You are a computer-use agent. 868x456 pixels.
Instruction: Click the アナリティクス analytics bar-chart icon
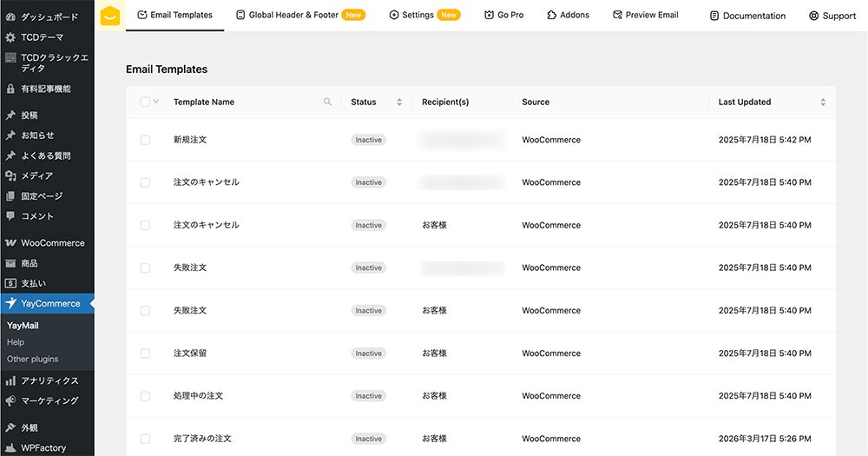pos(10,381)
